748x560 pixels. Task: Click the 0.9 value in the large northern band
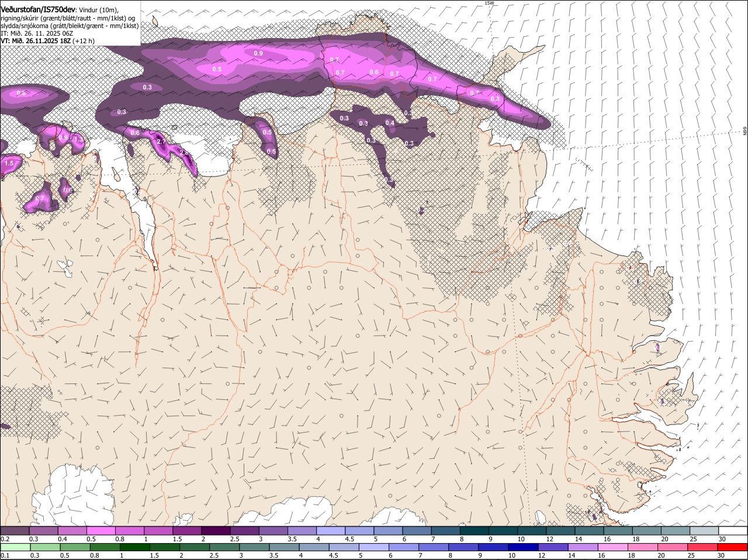[258, 53]
